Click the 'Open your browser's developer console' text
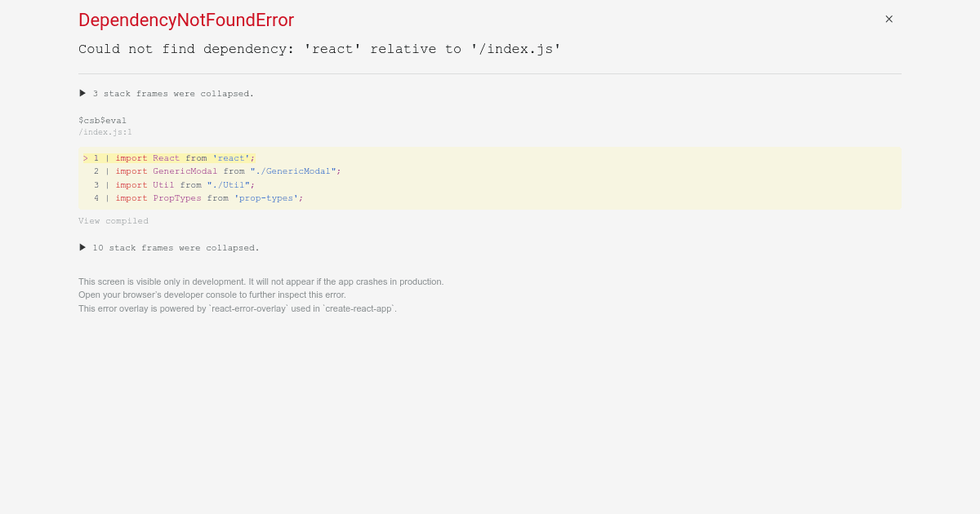Image resolution: width=980 pixels, height=514 pixels. (x=212, y=295)
